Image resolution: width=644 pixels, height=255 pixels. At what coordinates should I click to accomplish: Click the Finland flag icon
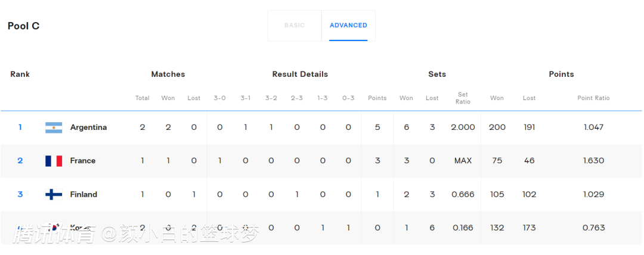point(54,194)
